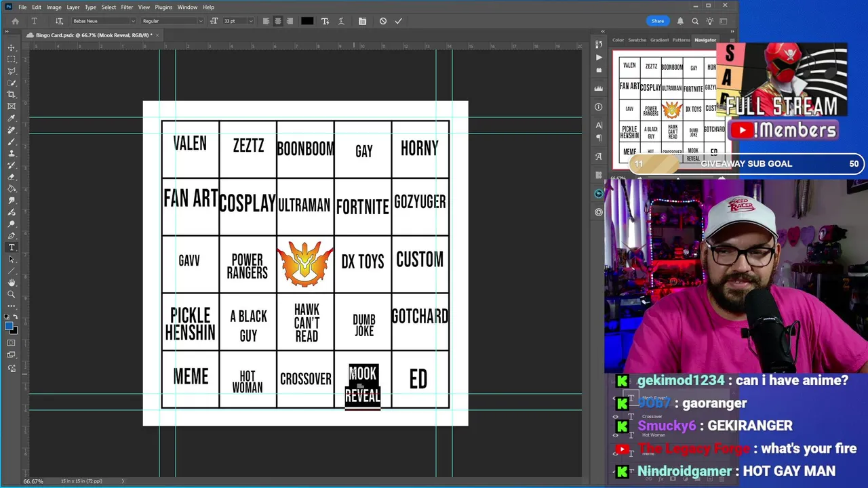Expand the collapsed panel dock arrows
The image size is (868, 488).
coord(602,31)
